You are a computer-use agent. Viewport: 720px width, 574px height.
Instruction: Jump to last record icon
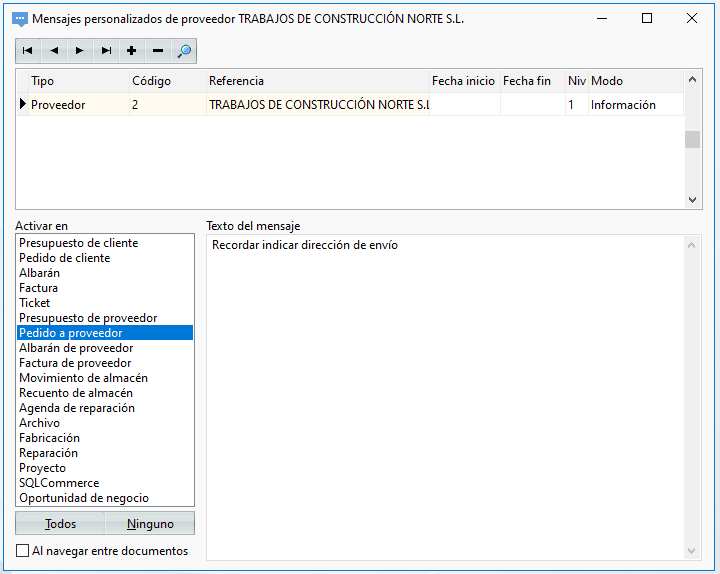click(x=106, y=51)
